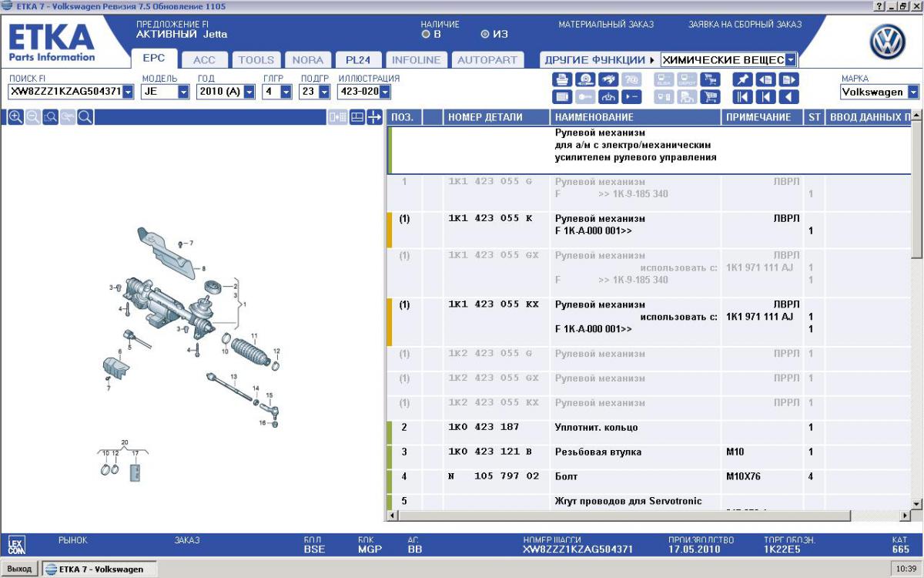Screen dimensions: 924x578
Task: Click the greyed-out ELSA icon
Action: 664,79
